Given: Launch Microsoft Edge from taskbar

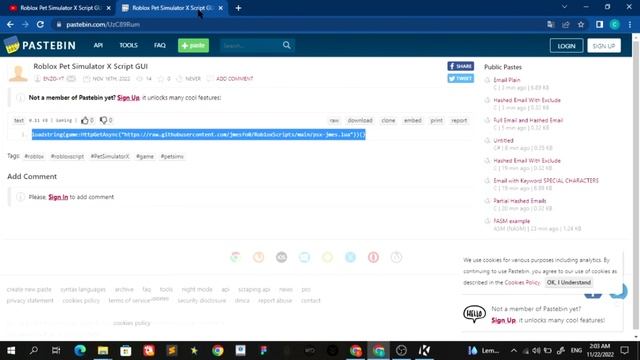Looking at the screenshot, I should tap(80, 350).
